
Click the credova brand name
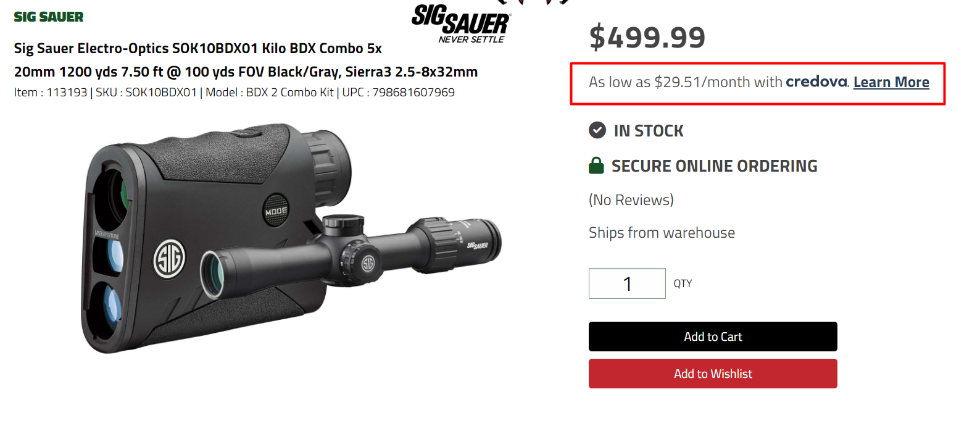(817, 82)
